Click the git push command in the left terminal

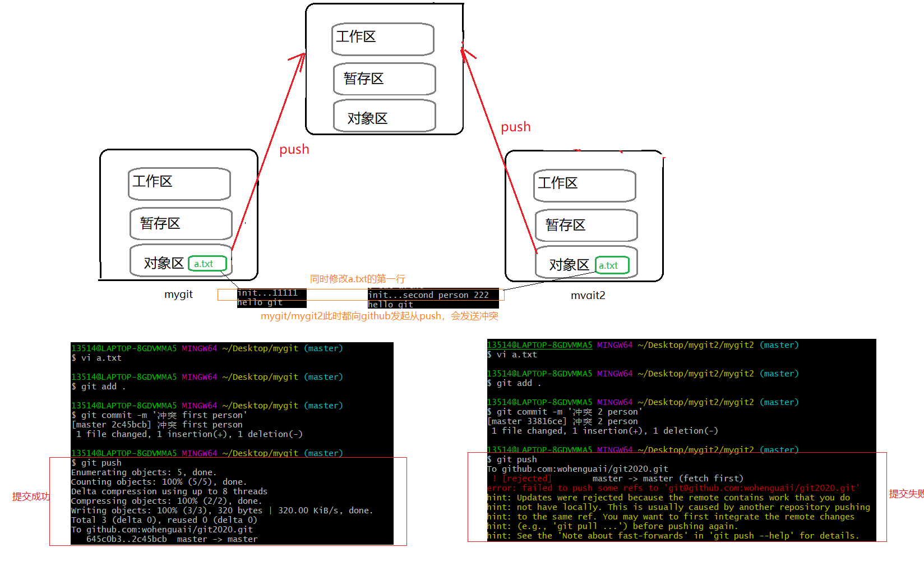[101, 463]
